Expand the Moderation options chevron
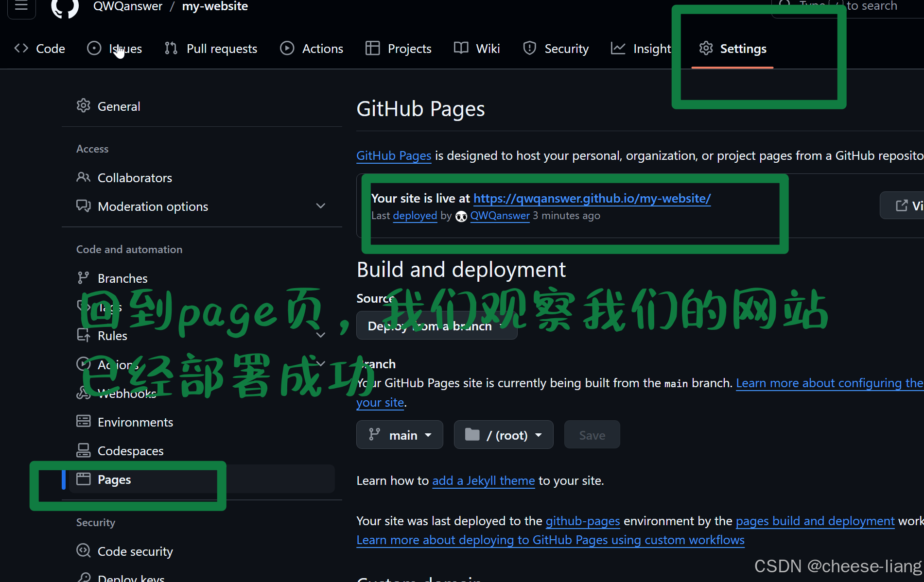Image resolution: width=924 pixels, height=582 pixels. (321, 206)
